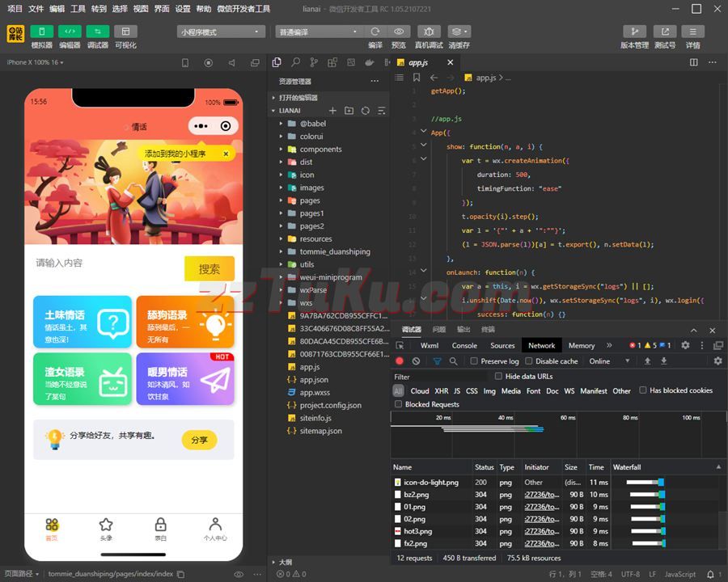Viewport: 728px width, 582px height.
Task: Open the search icon in sidebar
Action: [x=295, y=62]
